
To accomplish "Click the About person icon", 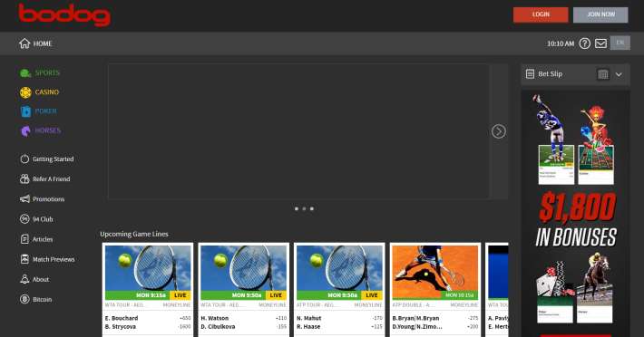I will click(x=24, y=279).
